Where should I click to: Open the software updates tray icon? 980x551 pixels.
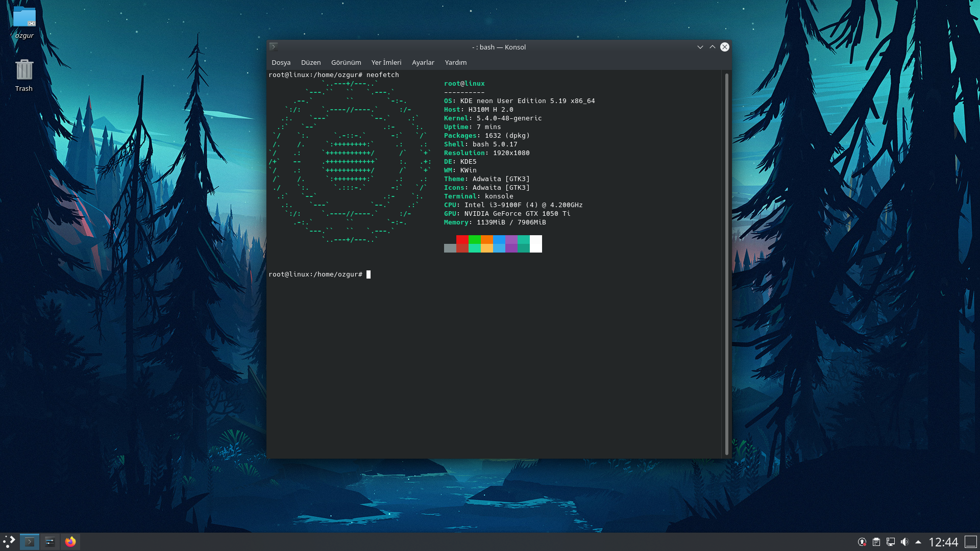click(862, 542)
